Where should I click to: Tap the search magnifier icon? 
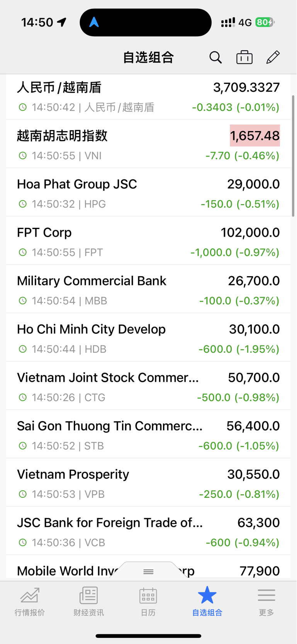216,57
